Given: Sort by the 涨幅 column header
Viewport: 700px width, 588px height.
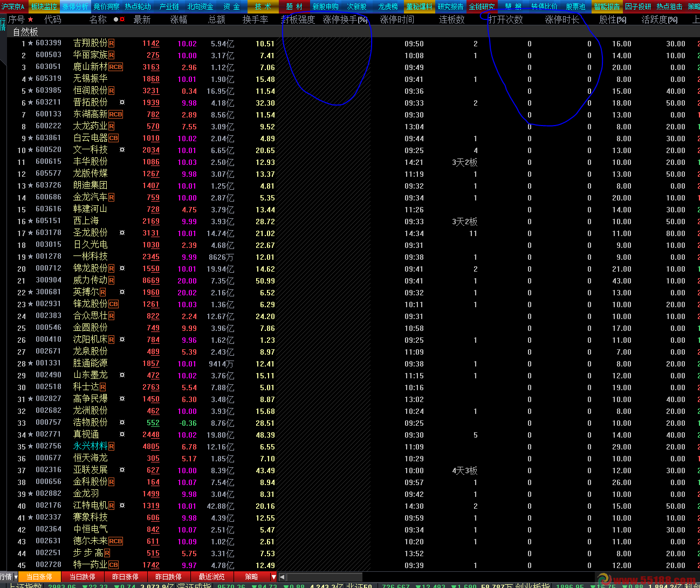Looking at the screenshot, I should coord(179,19).
